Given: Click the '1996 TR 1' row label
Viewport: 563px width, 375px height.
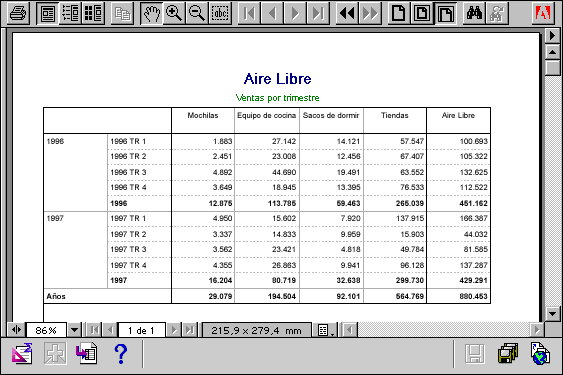Looking at the screenshot, I should point(128,141).
